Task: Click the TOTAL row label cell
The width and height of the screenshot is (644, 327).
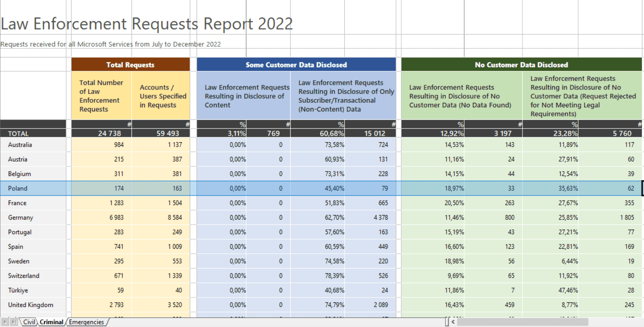Action: click(x=18, y=134)
